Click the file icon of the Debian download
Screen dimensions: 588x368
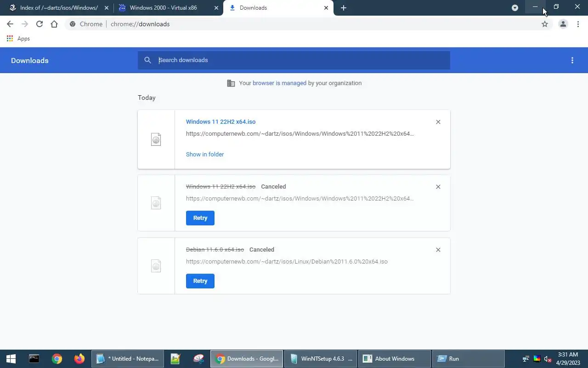[156, 266]
